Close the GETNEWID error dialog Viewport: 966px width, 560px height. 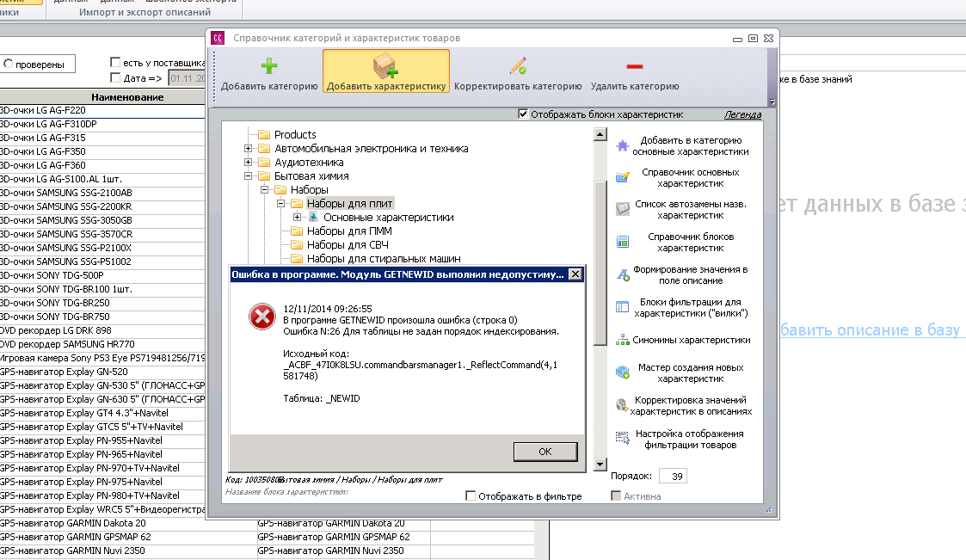(x=575, y=274)
